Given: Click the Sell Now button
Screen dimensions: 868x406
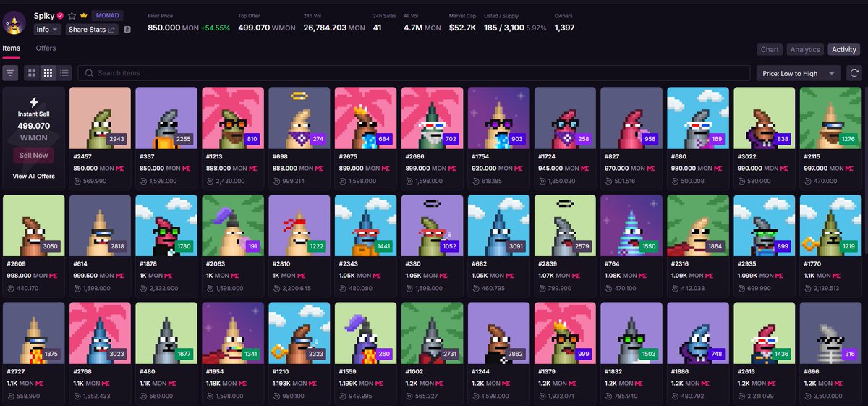Looking at the screenshot, I should tap(33, 155).
